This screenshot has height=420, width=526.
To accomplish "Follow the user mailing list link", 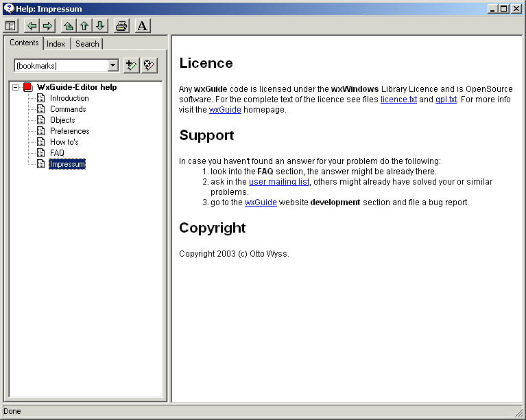I will [x=279, y=182].
